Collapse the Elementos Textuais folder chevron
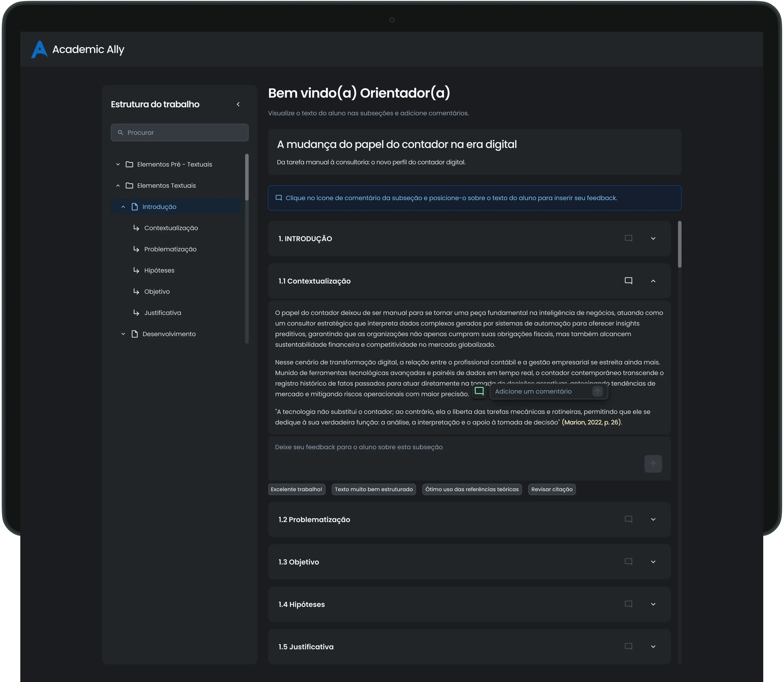The height and width of the screenshot is (682, 784). pos(118,186)
